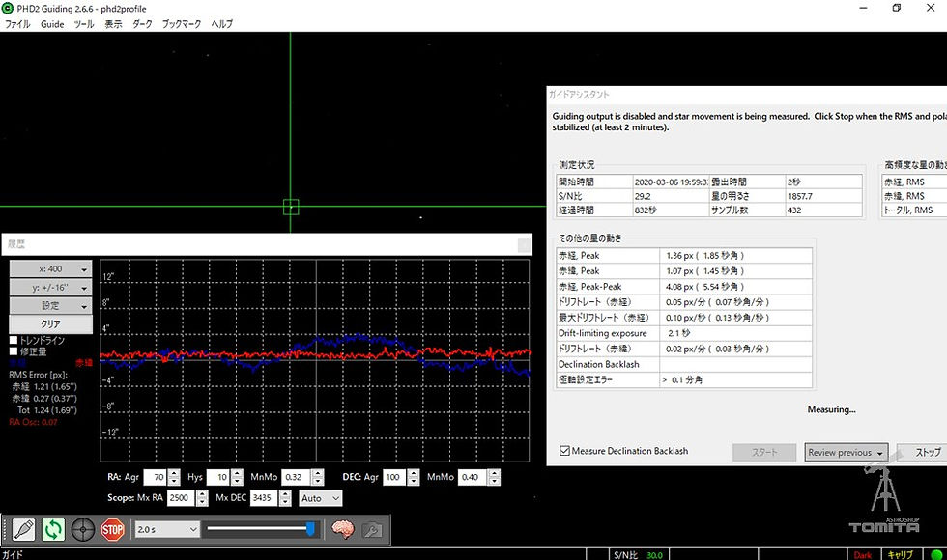
Task: Open the ダーク menu
Action: [x=143, y=24]
